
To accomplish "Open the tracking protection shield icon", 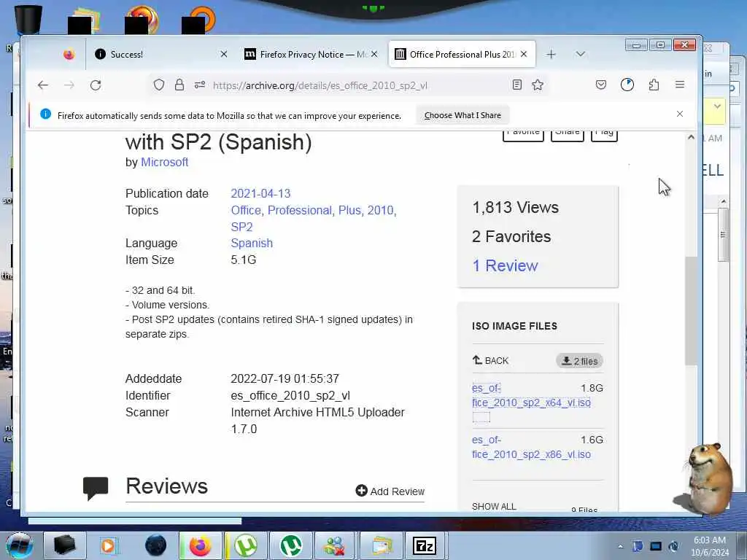I will pyautogui.click(x=159, y=85).
